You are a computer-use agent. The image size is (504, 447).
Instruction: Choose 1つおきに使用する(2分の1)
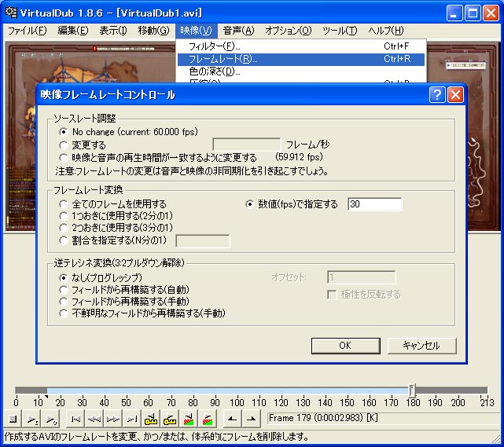click(116, 215)
